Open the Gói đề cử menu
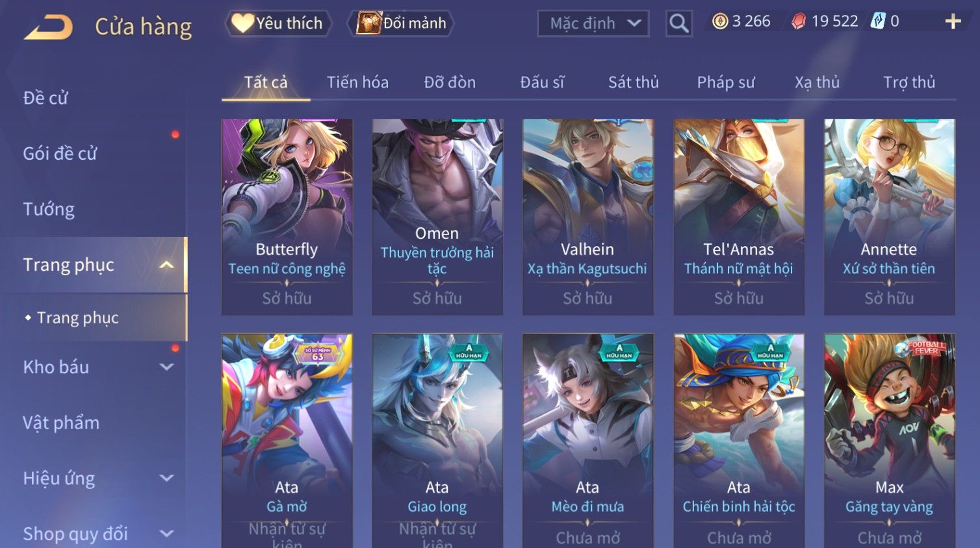Viewport: 980px width, 548px height. [x=60, y=153]
